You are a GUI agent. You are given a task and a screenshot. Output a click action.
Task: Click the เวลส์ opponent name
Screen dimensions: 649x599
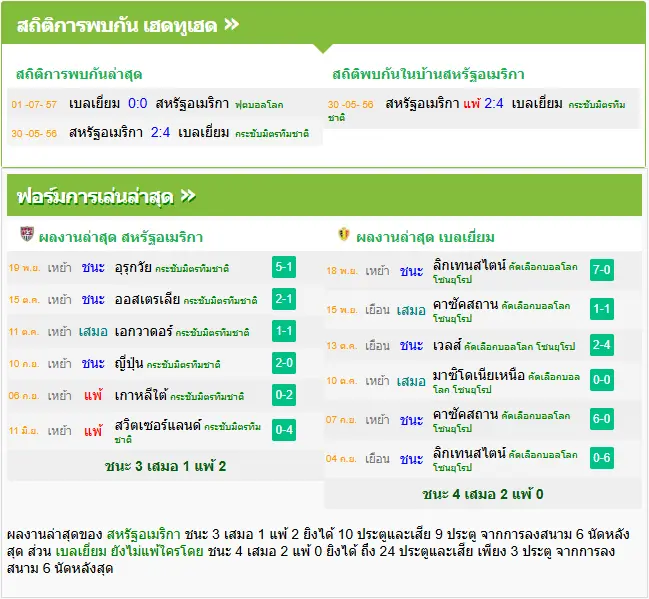point(447,345)
